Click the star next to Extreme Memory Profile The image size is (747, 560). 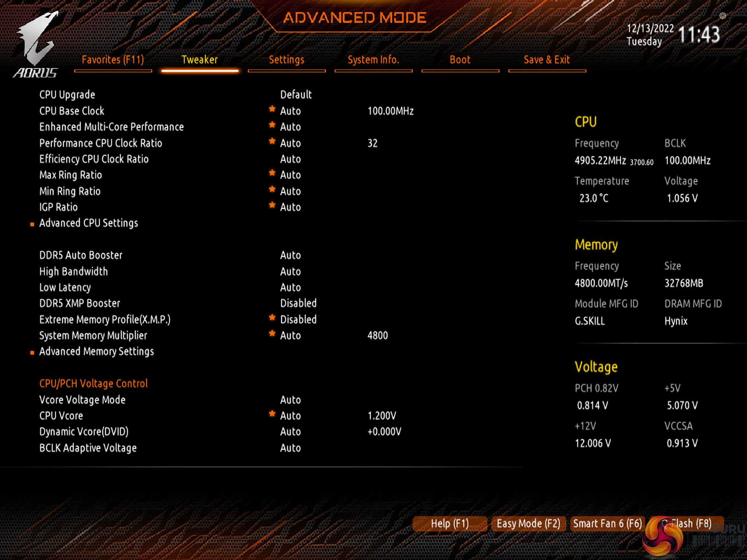(x=272, y=318)
